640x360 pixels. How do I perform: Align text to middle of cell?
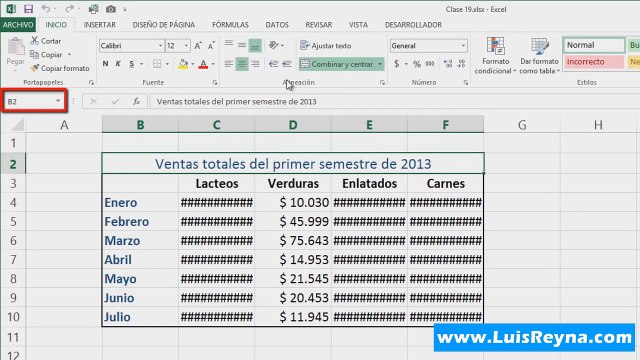click(242, 45)
